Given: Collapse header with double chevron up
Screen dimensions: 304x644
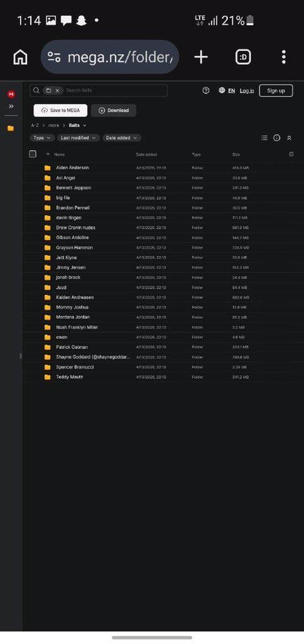Looking at the screenshot, I should (289, 138).
